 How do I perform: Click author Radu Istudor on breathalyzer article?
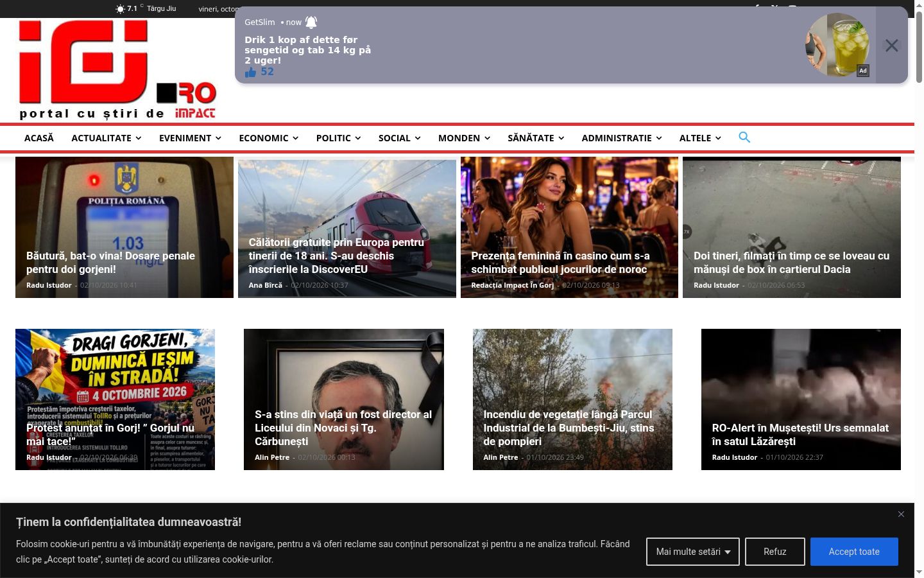[x=49, y=285]
